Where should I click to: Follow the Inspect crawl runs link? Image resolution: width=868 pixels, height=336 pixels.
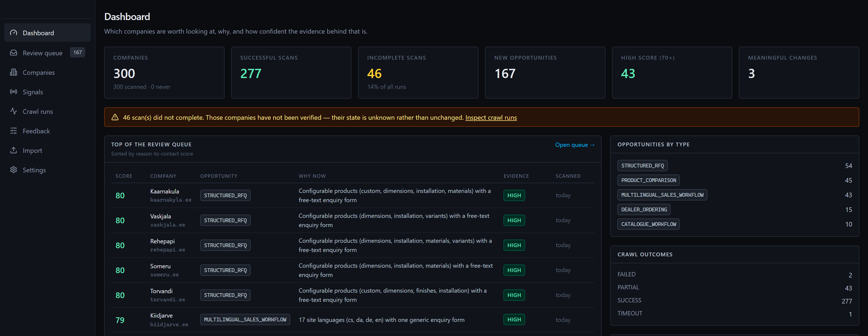(x=491, y=118)
